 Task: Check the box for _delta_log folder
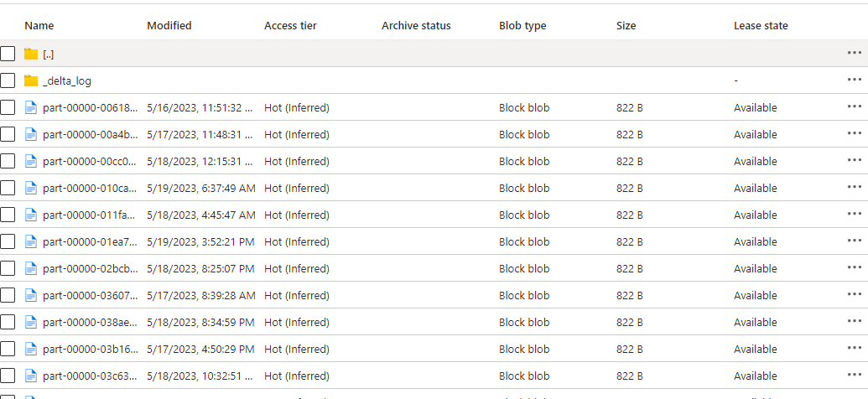click(8, 80)
